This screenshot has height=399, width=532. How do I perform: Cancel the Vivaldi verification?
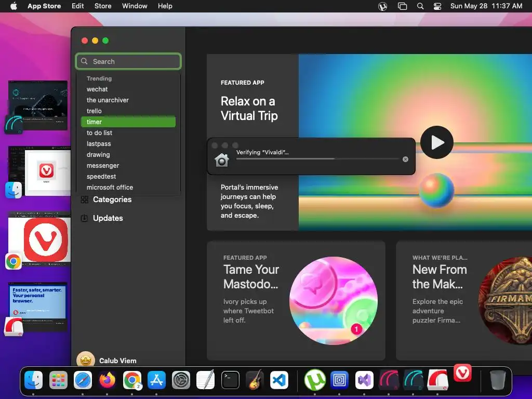coord(405,159)
